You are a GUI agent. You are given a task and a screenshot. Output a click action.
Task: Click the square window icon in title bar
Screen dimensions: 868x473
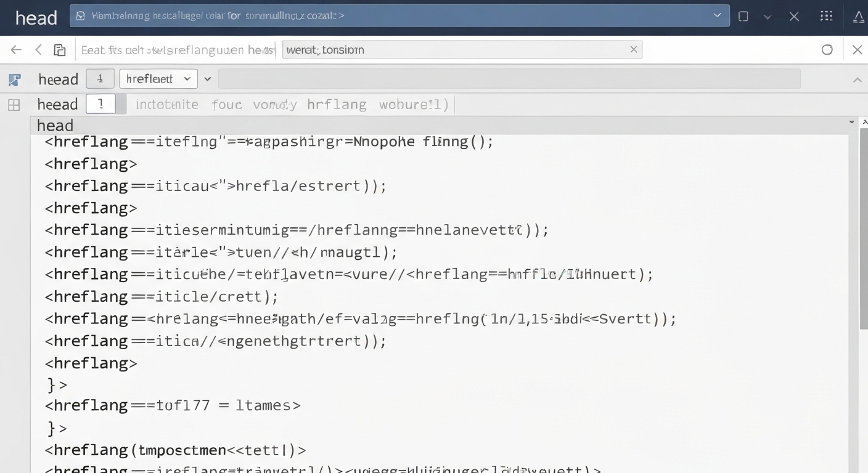coord(743,17)
